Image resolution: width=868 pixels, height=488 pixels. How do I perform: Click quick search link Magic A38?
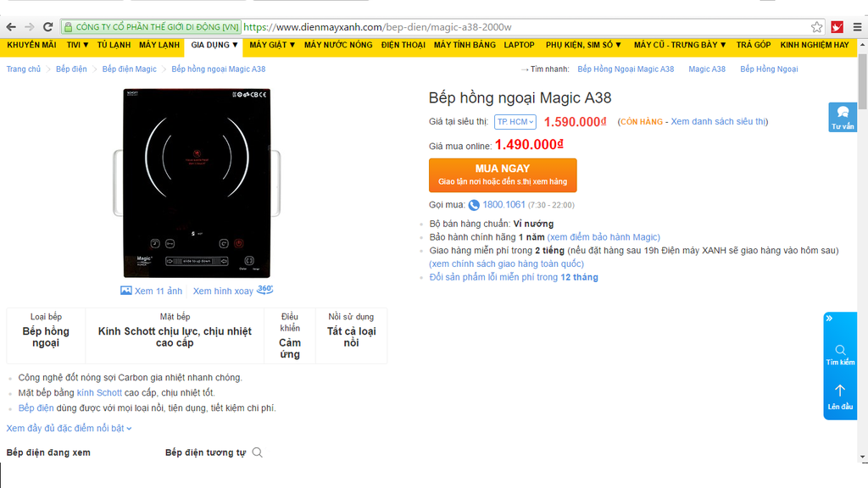pos(707,69)
